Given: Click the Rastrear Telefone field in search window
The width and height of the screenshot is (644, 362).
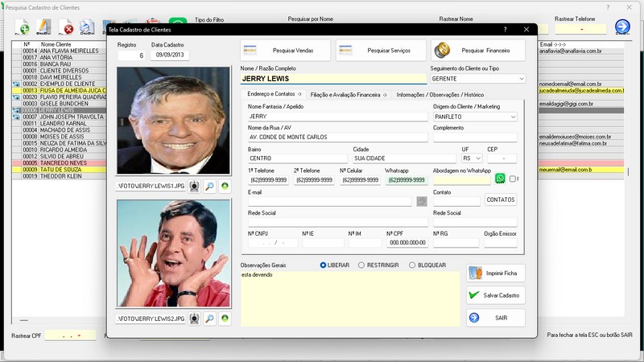Looking at the screenshot, I should [580, 29].
